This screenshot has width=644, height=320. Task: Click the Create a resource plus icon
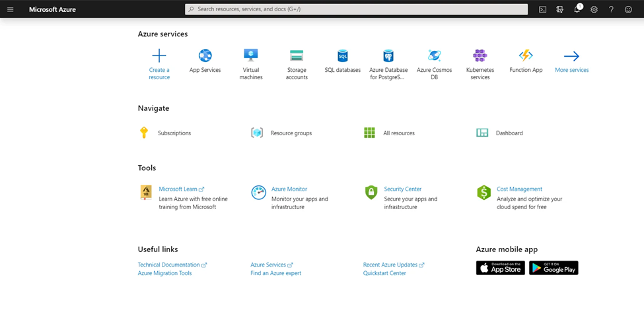[159, 55]
